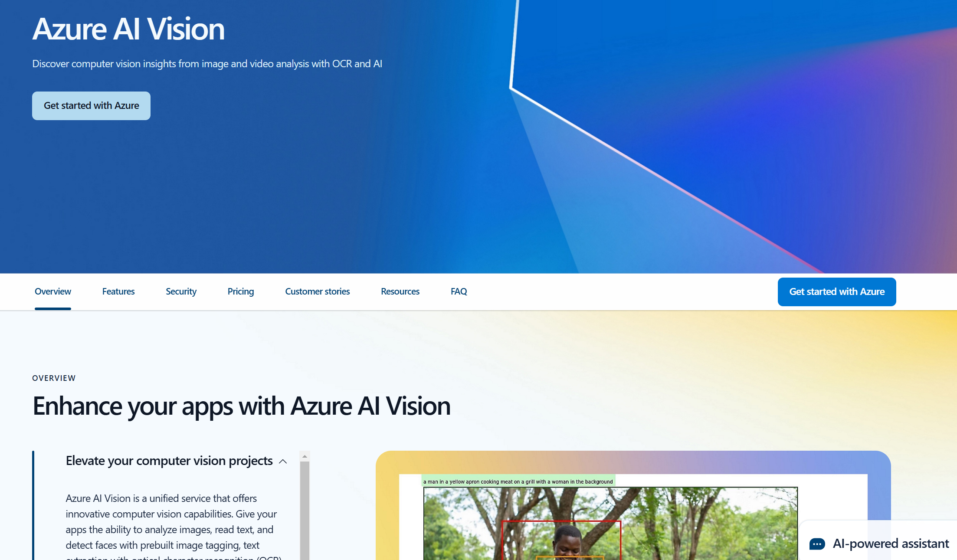Click the Security navigation menu item
Viewport: 957px width, 560px height.
[181, 291]
